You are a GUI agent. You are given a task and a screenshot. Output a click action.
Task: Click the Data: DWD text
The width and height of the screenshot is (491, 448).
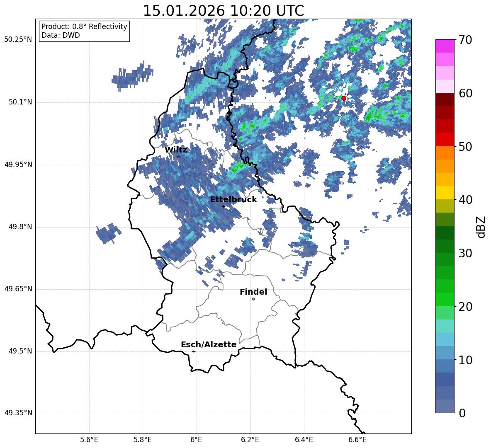click(61, 35)
